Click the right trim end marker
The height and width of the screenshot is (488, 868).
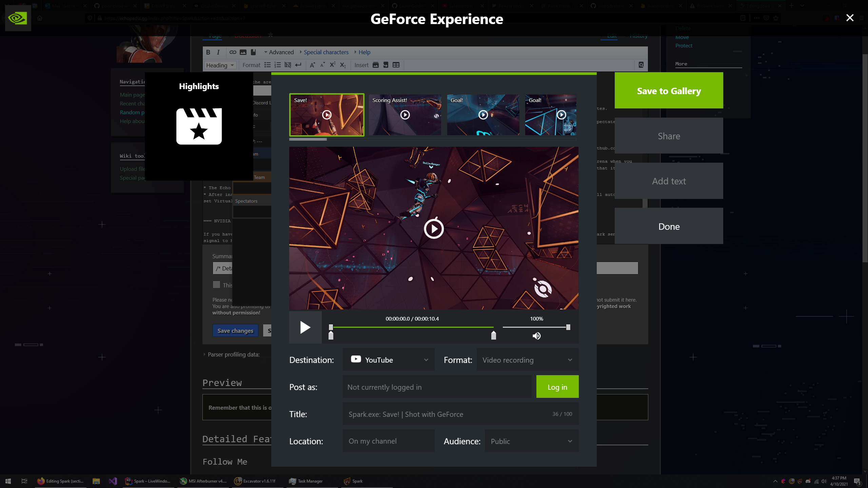coord(494,335)
